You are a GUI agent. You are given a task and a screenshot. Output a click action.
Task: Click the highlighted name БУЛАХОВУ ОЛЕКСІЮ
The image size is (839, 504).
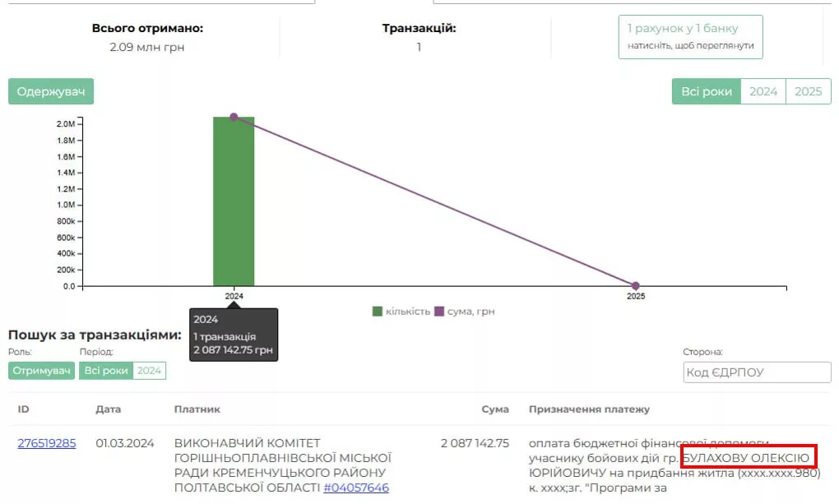pyautogui.click(x=749, y=458)
